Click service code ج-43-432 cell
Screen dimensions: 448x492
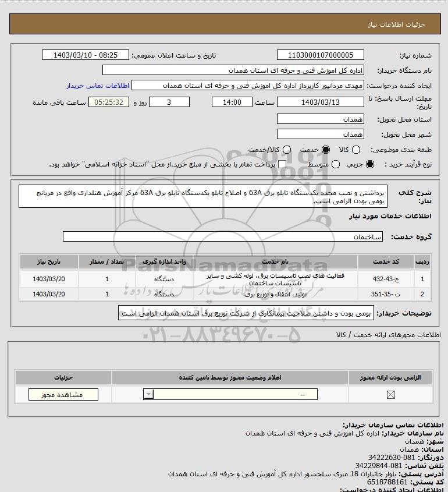386,279
